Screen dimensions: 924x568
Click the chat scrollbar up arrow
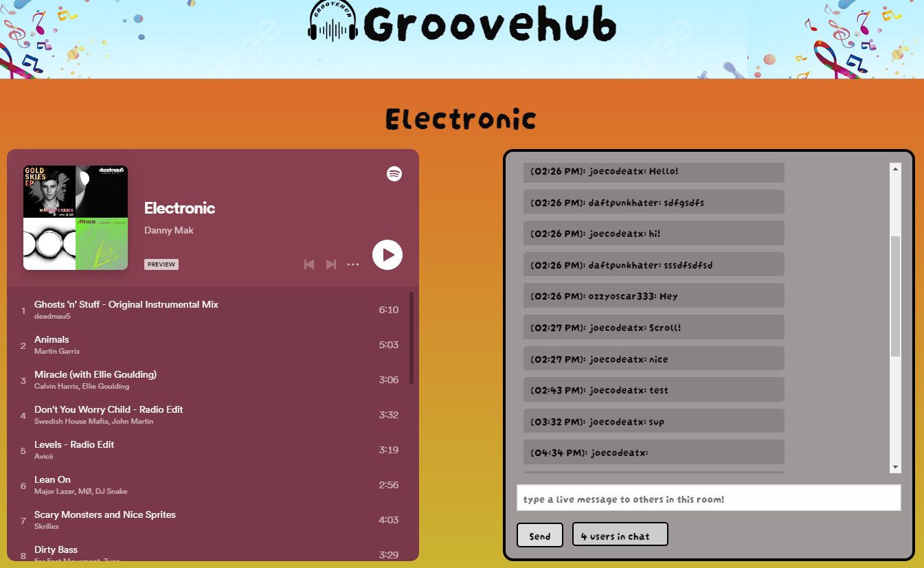(895, 169)
